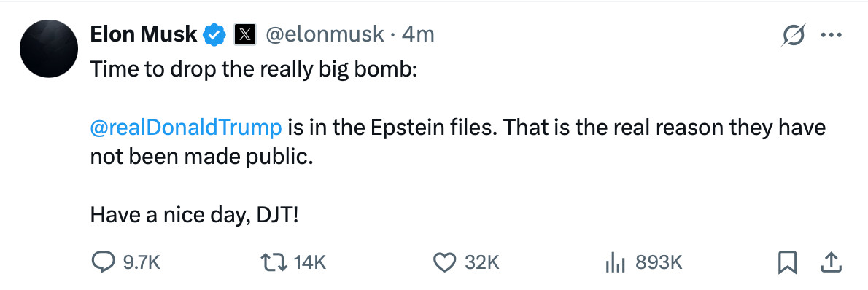Click the blue verified checkmark badge
Viewport: 868px width, 290px height.
(x=215, y=35)
